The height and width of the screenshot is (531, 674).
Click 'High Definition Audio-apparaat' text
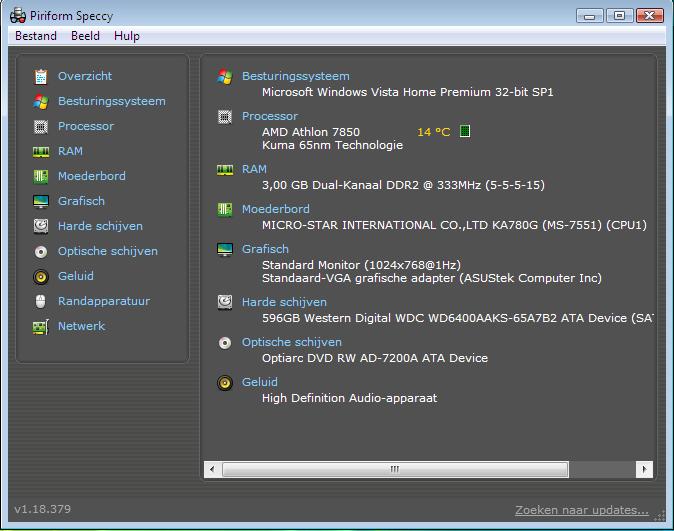point(349,398)
